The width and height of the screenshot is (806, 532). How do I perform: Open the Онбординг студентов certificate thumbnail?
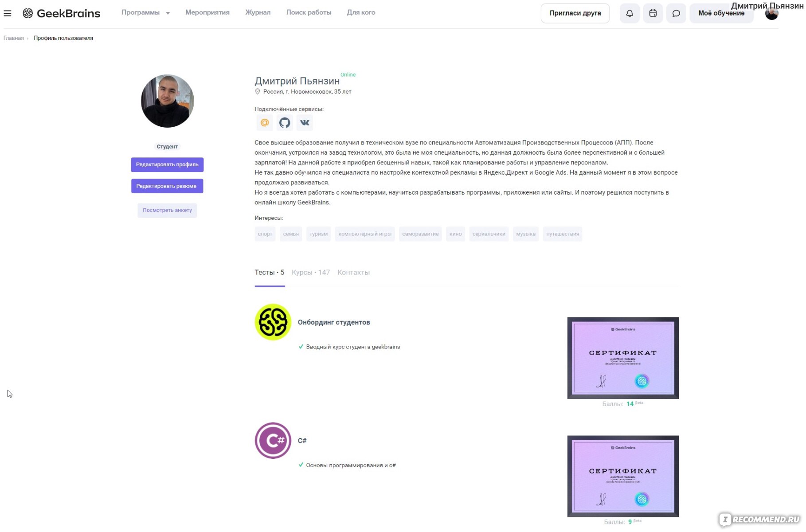(623, 358)
